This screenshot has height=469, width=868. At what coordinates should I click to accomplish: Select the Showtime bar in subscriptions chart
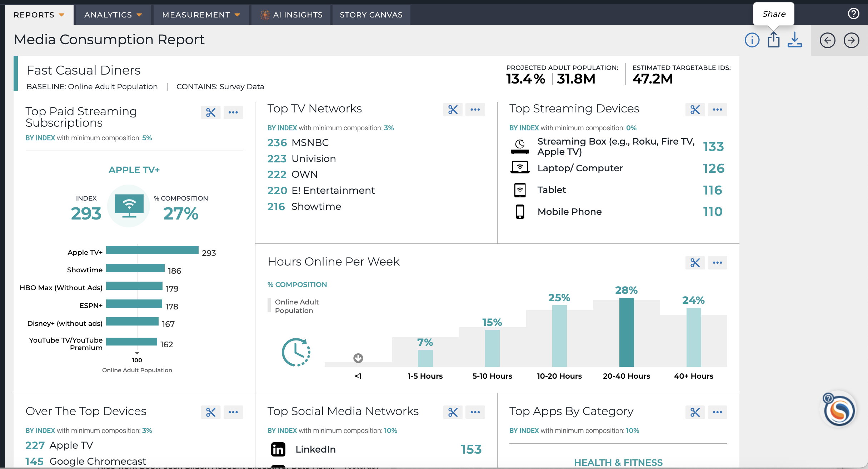click(135, 268)
